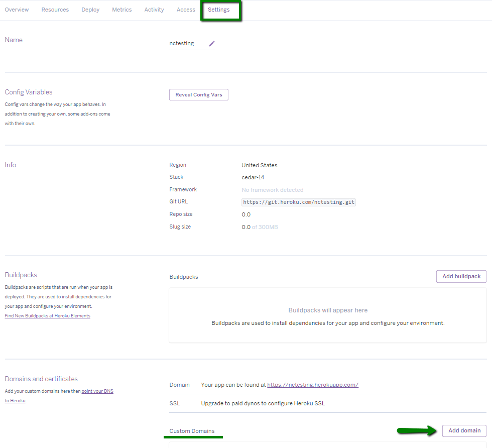Open the Access tab
Viewport: 492px width, 448px height.
186,10
